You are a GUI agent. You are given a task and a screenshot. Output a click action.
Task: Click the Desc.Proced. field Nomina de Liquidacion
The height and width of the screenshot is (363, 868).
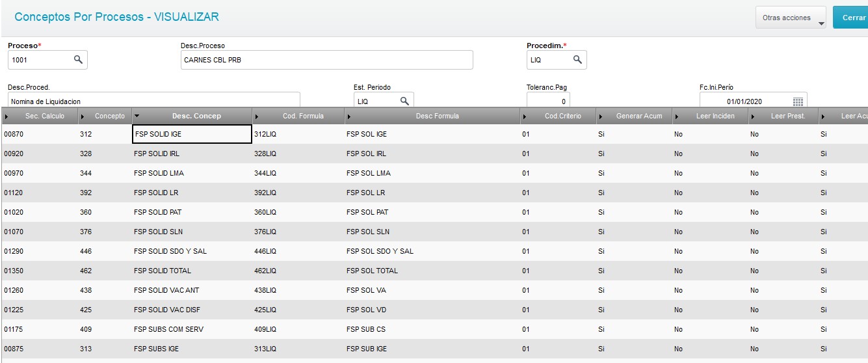point(153,101)
